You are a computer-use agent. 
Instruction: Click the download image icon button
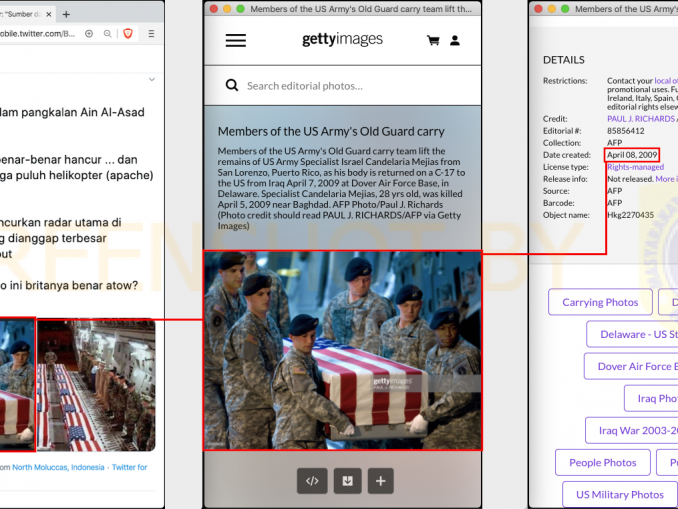pyautogui.click(x=348, y=480)
